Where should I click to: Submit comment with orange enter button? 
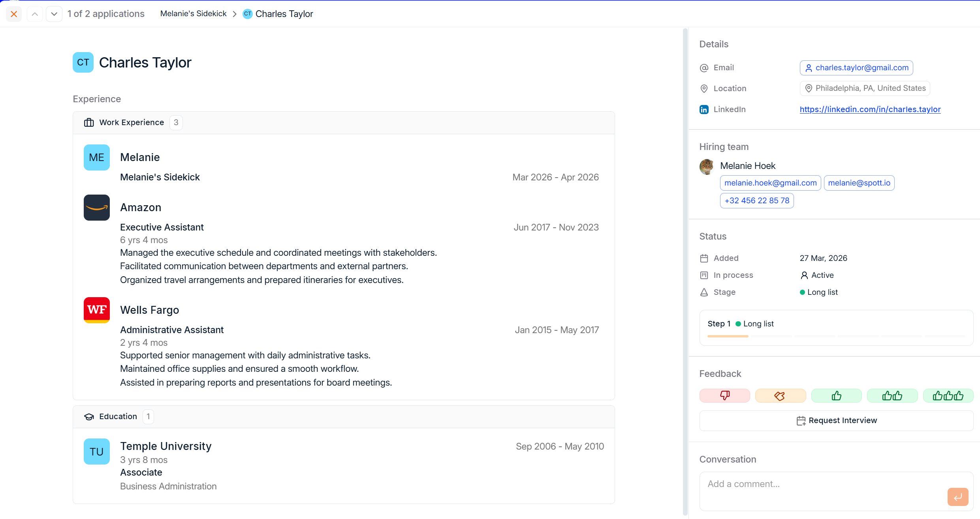[x=957, y=497]
